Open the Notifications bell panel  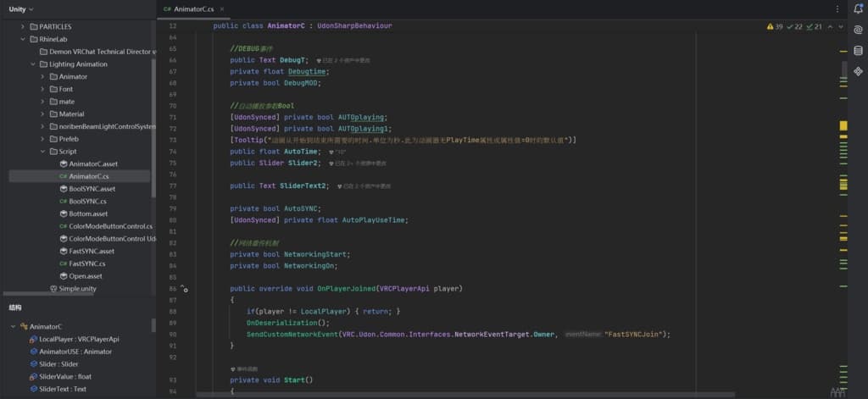(858, 8)
